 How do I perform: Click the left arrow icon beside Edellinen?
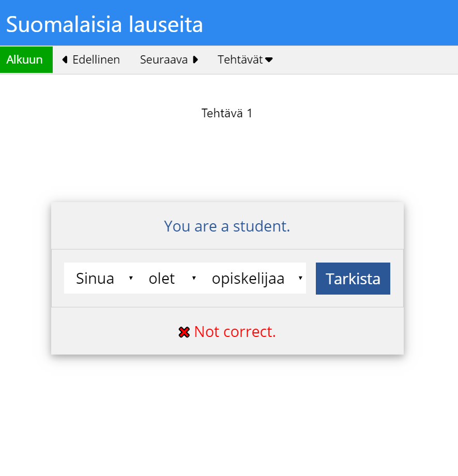coord(64,59)
